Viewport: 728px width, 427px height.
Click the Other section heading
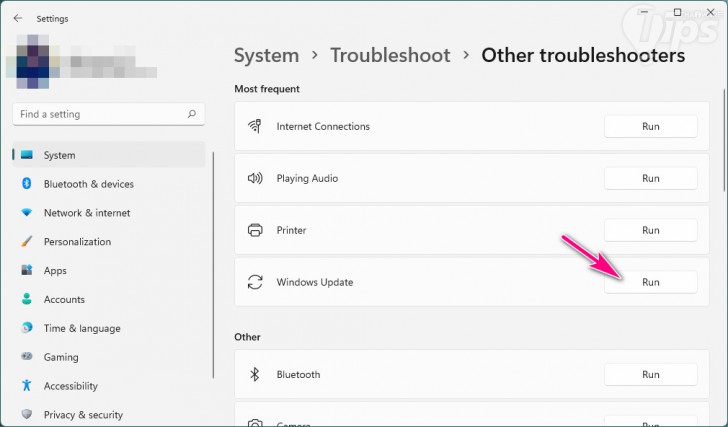247,337
